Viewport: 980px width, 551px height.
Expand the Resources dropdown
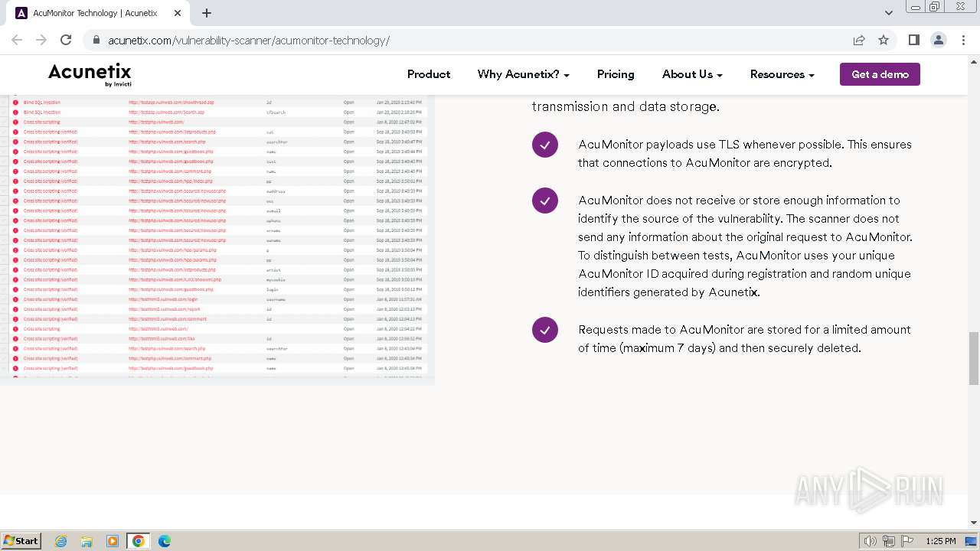782,74
